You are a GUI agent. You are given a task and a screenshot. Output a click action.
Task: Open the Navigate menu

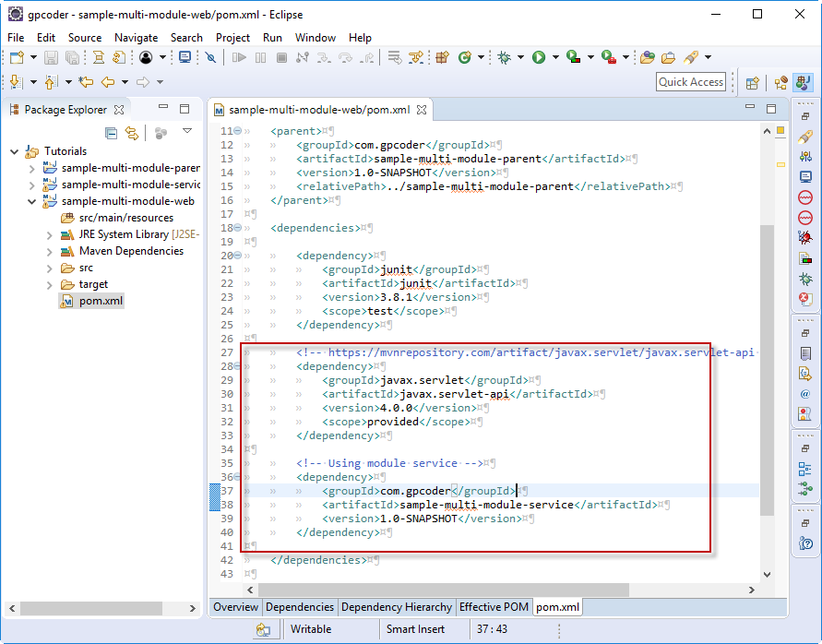[x=136, y=38]
